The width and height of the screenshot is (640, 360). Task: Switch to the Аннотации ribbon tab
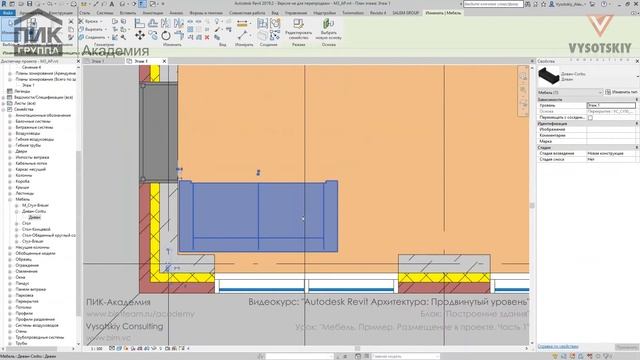tap(153, 13)
